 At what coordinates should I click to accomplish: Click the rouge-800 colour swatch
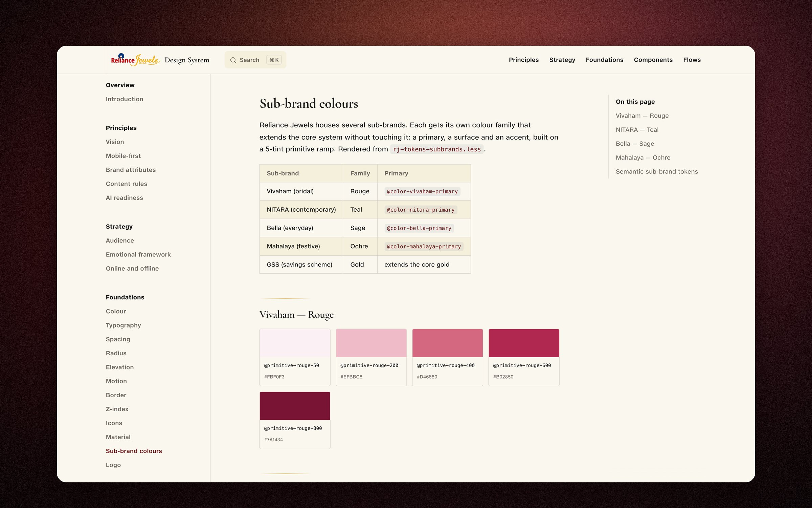[x=295, y=406]
